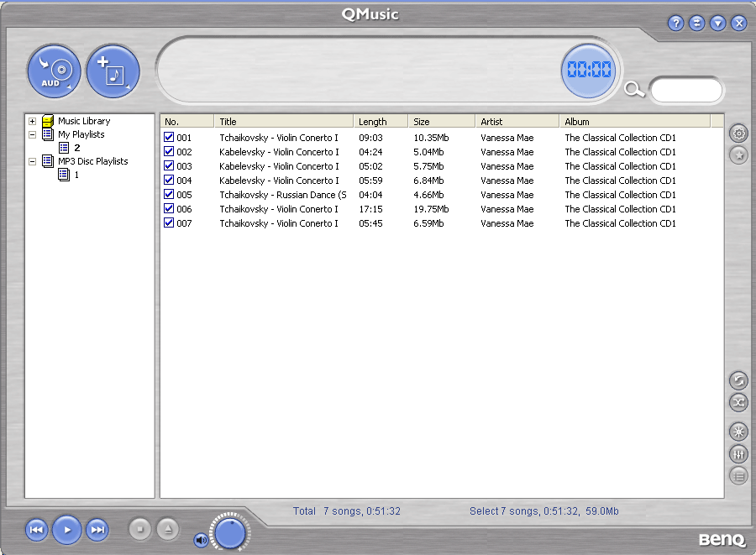
Task: Toggle the repeat icon on right sidebar
Action: [738, 380]
